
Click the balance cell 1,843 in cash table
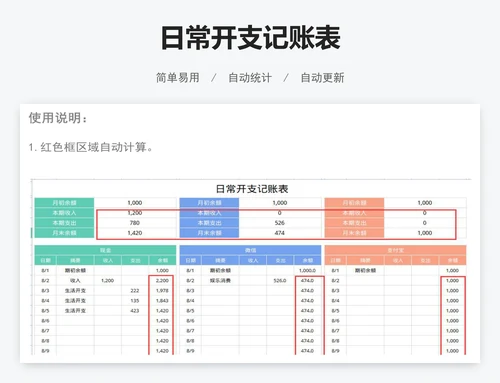pos(162,300)
